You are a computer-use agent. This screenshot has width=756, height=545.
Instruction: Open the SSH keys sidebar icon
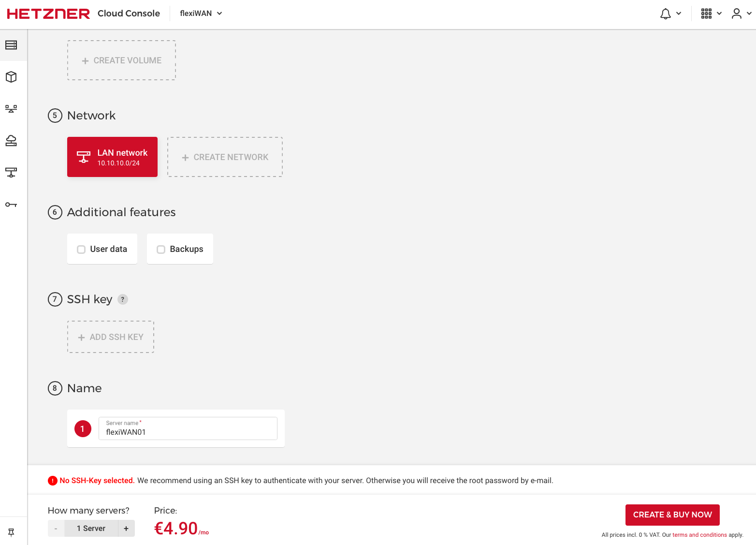pyautogui.click(x=11, y=205)
